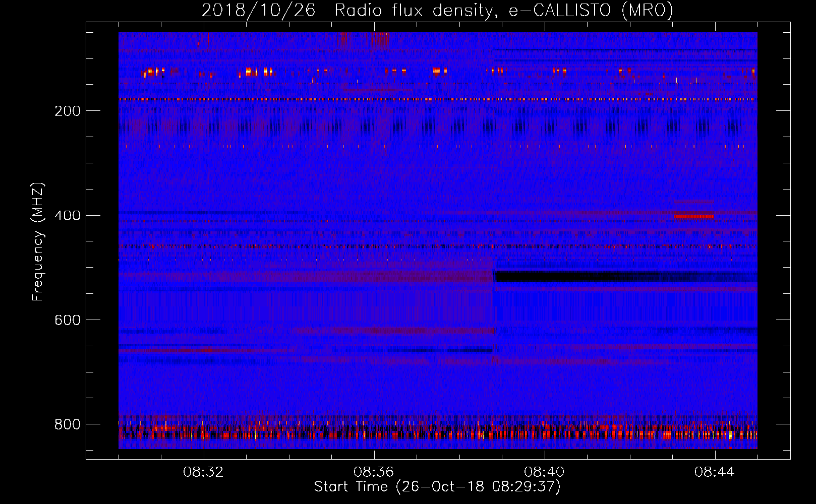The image size is (816, 504).
Task: Select the 'Frequency (MHZ)' y-axis label
Action: coord(38,241)
